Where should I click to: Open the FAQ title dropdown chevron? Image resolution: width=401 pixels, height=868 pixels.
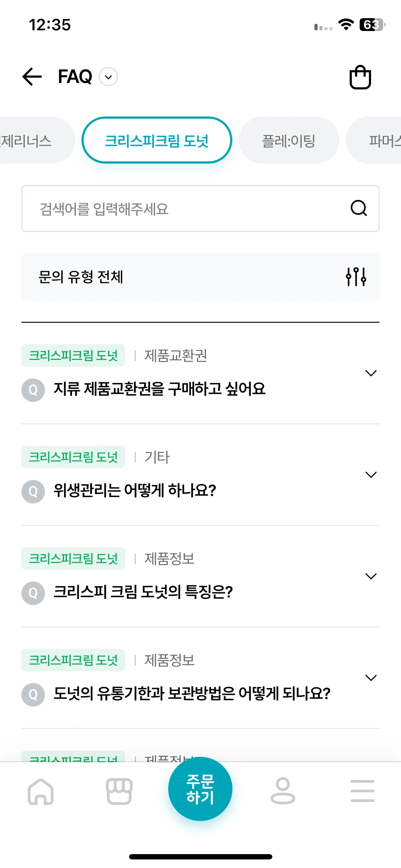[x=108, y=77]
